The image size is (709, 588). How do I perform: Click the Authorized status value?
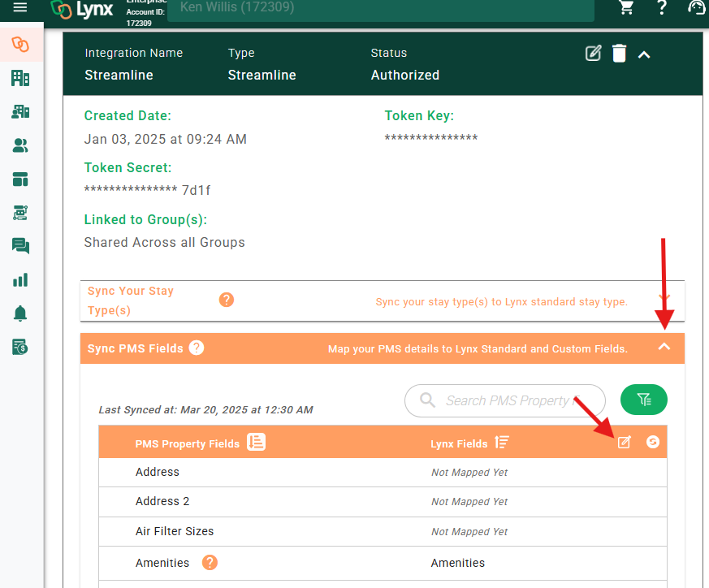pyautogui.click(x=405, y=75)
